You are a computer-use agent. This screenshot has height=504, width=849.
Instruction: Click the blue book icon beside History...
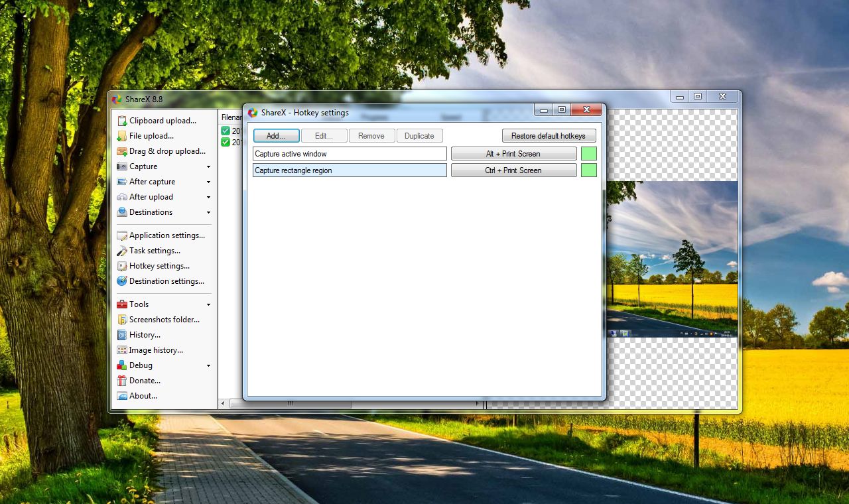point(122,335)
